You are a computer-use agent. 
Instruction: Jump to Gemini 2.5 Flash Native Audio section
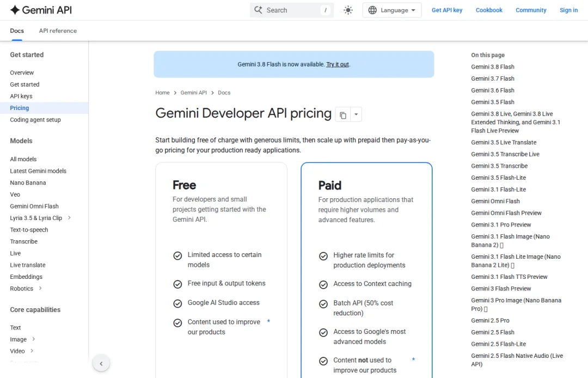pyautogui.click(x=517, y=360)
